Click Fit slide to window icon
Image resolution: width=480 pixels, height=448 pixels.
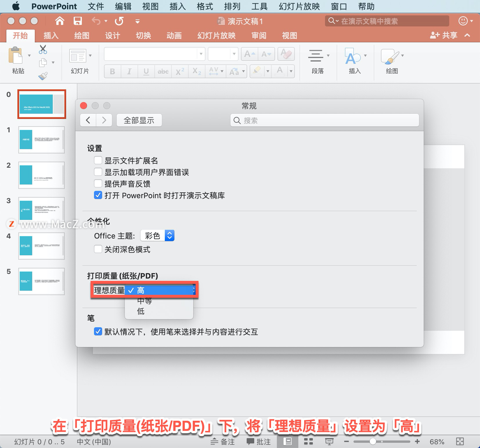[x=460, y=442]
